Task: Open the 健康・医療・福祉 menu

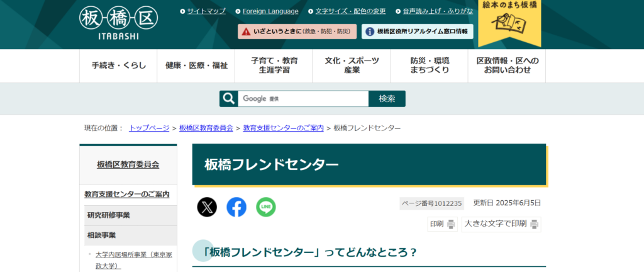Action: [x=196, y=65]
